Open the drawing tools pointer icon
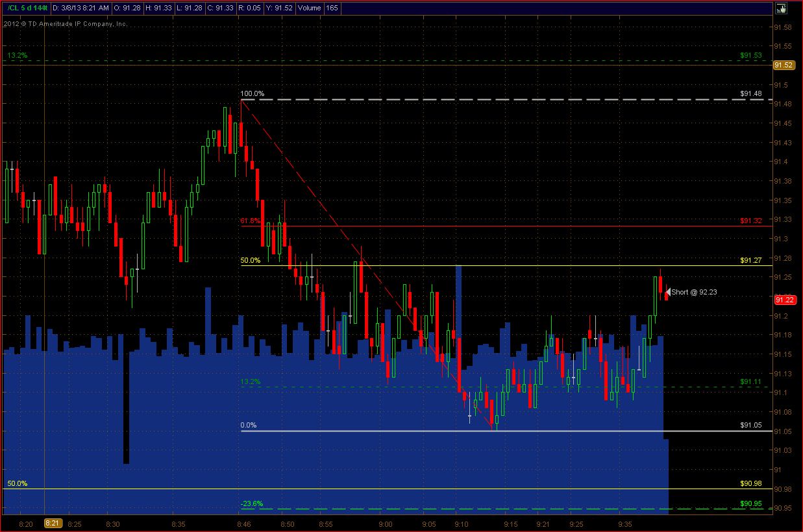The height and width of the screenshot is (532, 803). click(782, 9)
